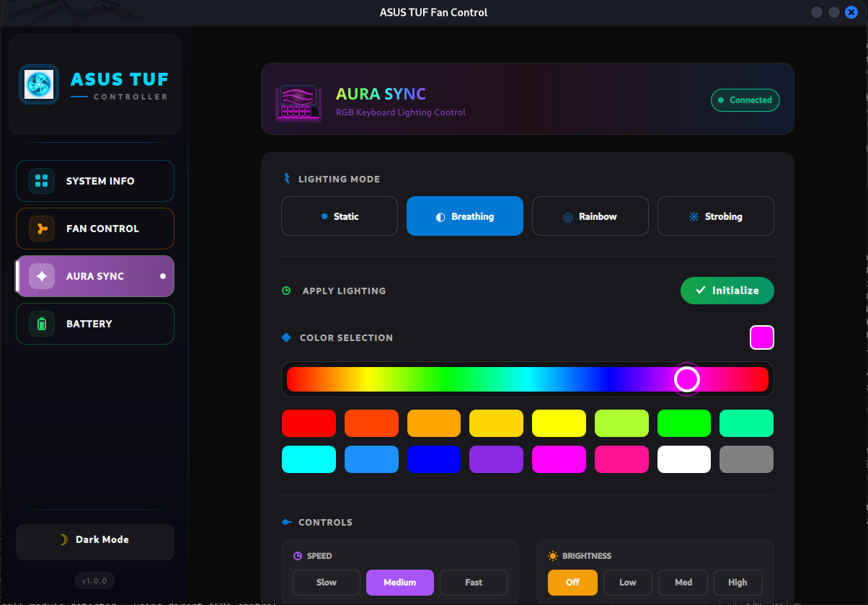Select Breathing lighting mode

click(465, 216)
